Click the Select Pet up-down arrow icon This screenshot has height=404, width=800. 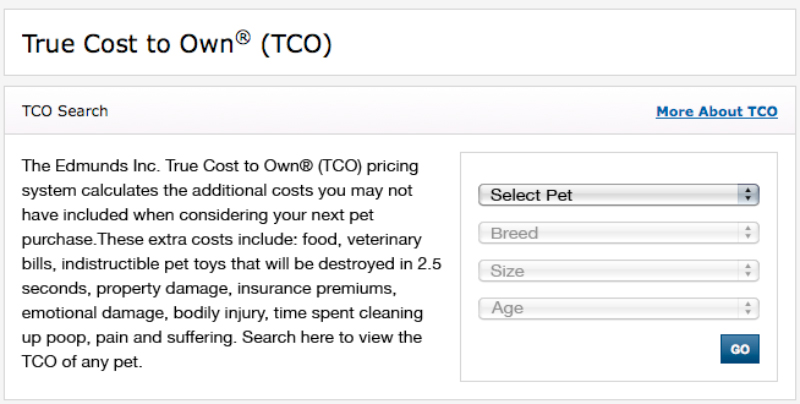click(x=748, y=195)
